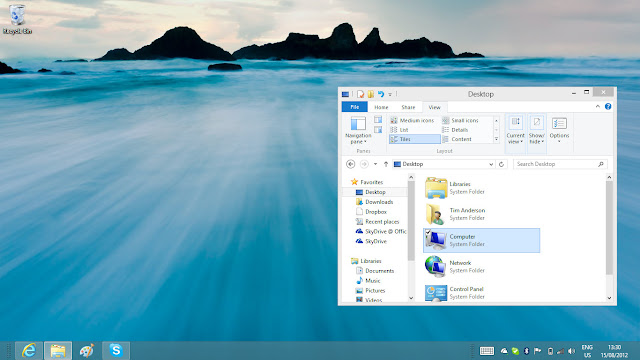Screen dimensions: 640x360
Task: Open the Network system folder tile
Action: pyautogui.click(x=481, y=267)
